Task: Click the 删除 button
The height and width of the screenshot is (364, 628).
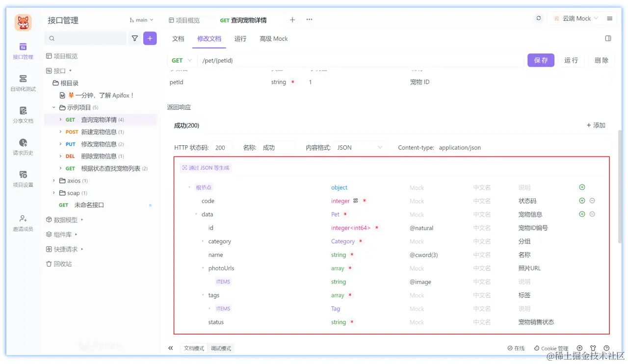Action: 601,60
